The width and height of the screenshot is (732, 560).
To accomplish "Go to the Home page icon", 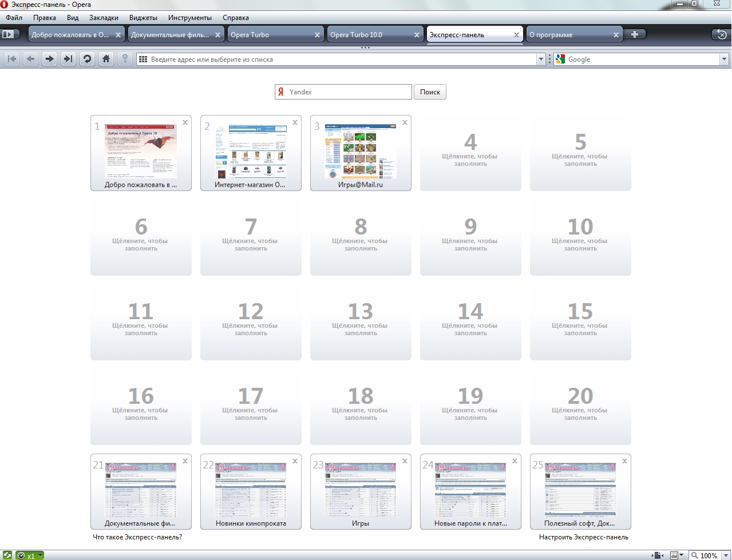I will tap(106, 59).
